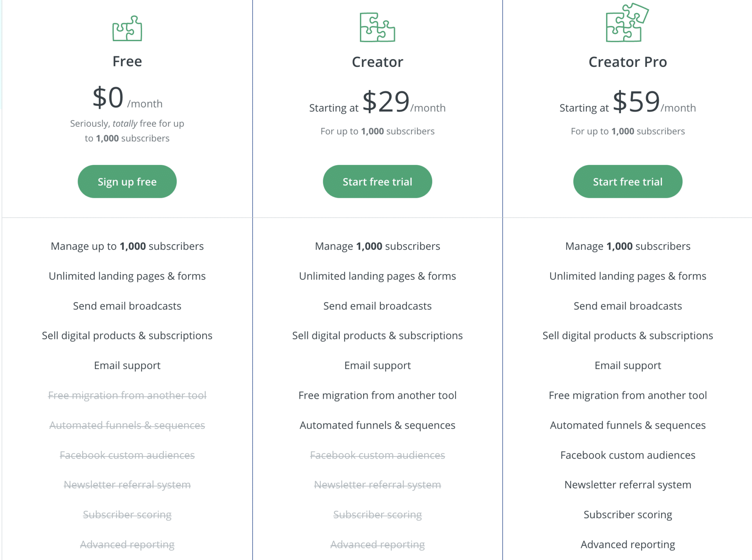The image size is (752, 560).
Task: Click Facebook custom audiences under Creator Pro
Action: point(628,455)
